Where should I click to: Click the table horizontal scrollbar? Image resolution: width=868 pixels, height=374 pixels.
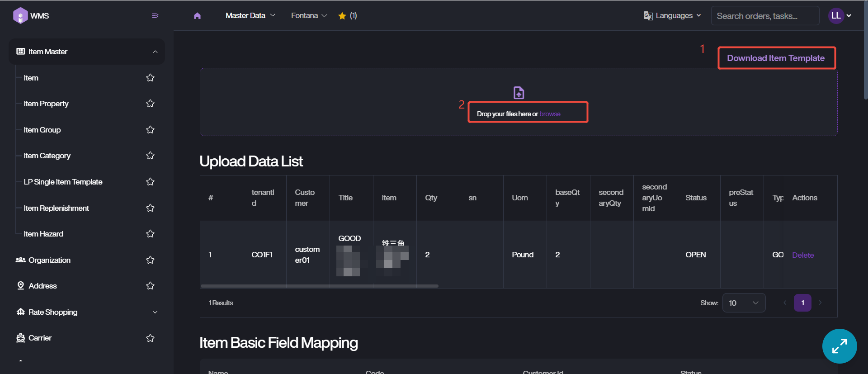(x=319, y=286)
